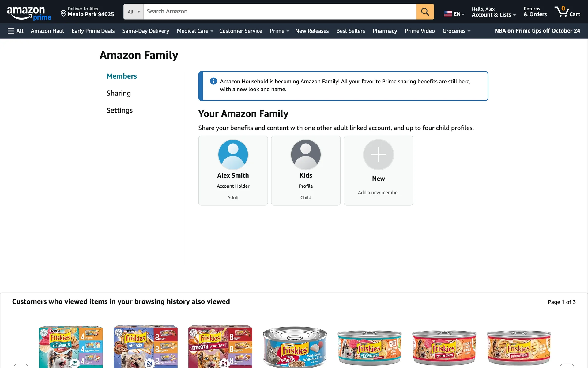
Task: Open the Friskies Shreds 24-can variety pack thumbnail
Action: point(145,347)
